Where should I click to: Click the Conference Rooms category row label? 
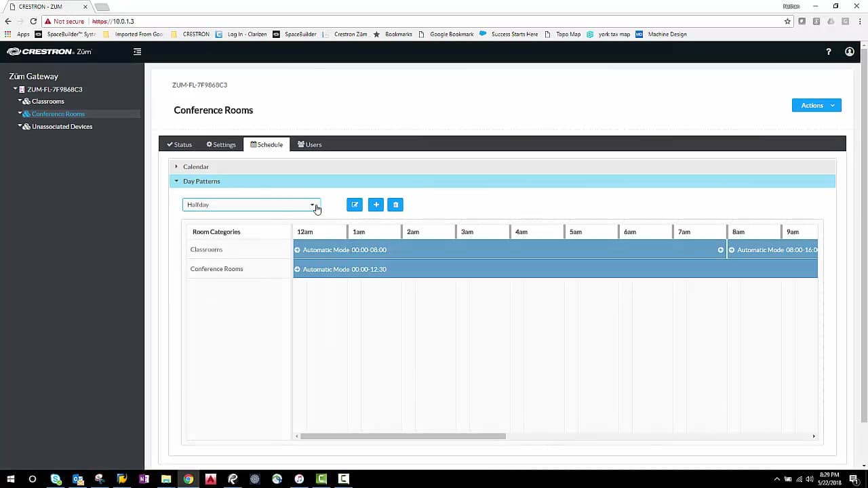click(216, 269)
